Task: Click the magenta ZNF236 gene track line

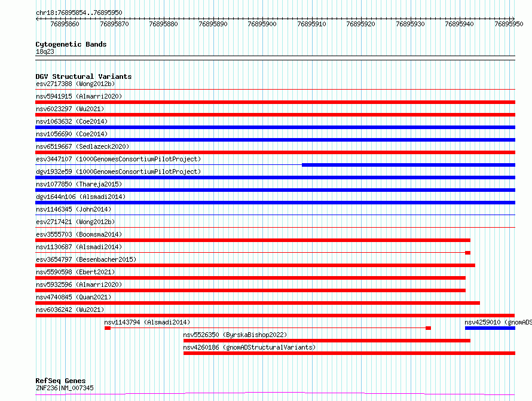Action: click(275, 394)
